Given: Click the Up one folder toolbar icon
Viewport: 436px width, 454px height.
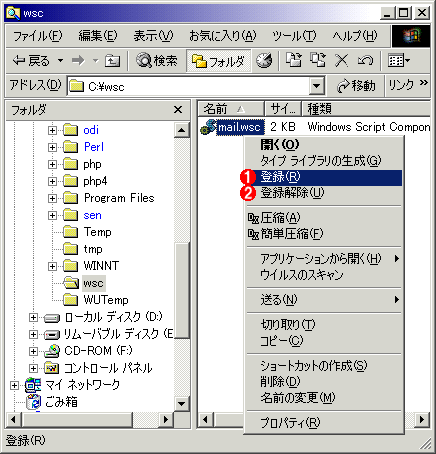Looking at the screenshot, I should pos(112,61).
